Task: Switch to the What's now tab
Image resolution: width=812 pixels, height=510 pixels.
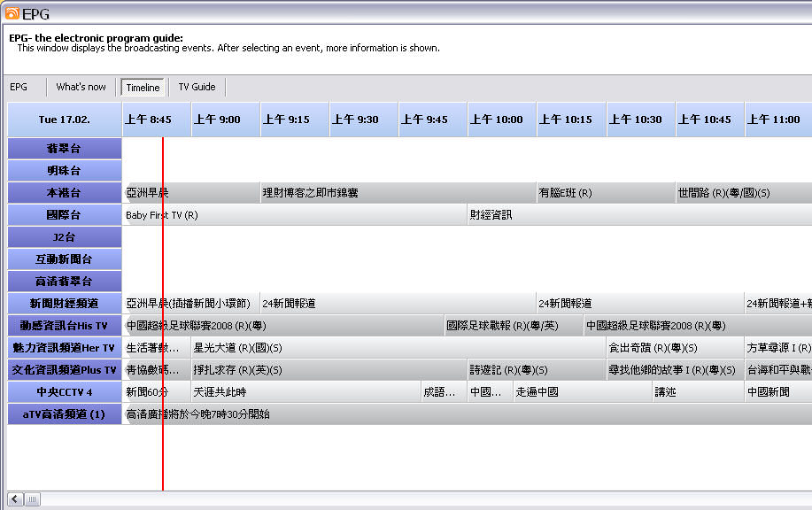Action: tap(81, 87)
